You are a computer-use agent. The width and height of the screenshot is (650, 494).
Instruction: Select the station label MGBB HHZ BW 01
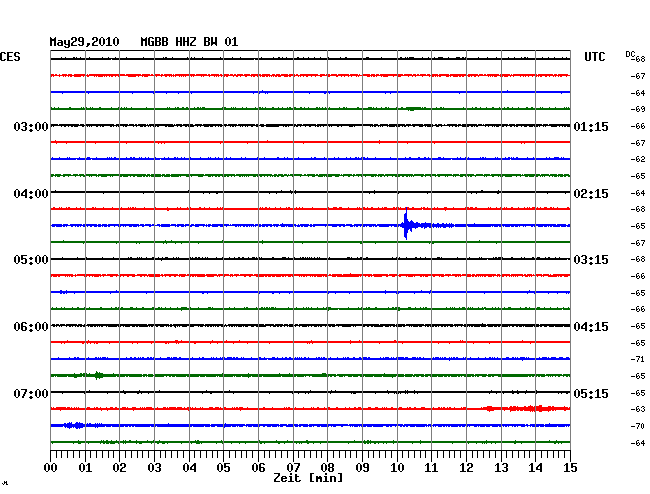coord(189,42)
